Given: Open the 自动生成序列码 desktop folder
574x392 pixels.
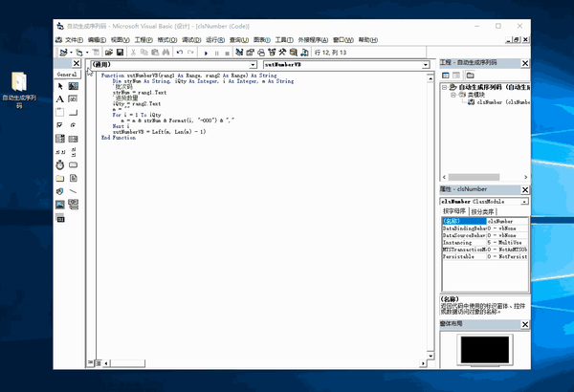Looking at the screenshot, I should tap(19, 90).
